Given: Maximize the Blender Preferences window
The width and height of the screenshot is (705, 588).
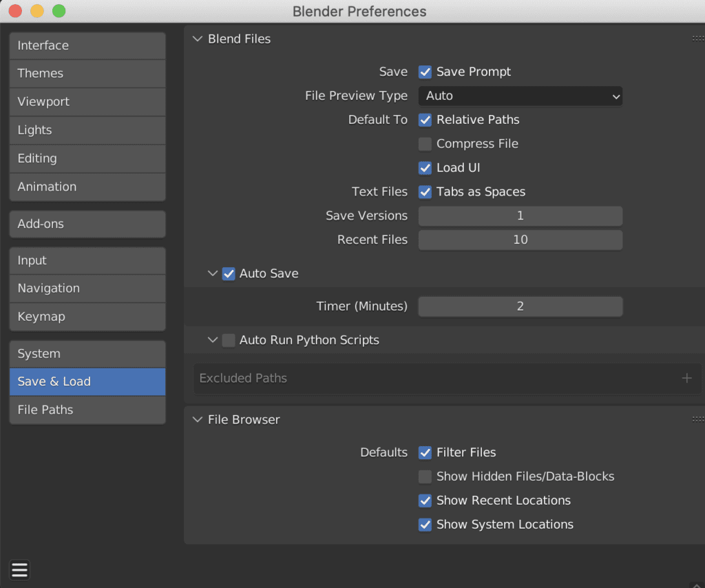Looking at the screenshot, I should (x=59, y=11).
